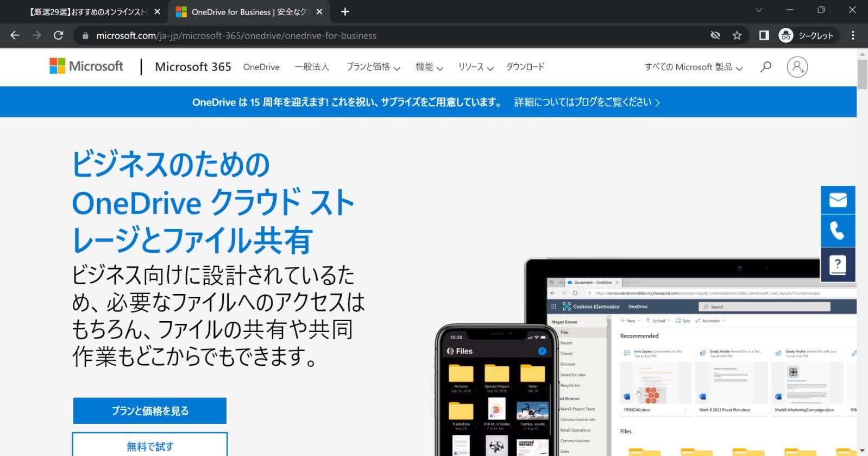Click the browser back arrow

15,35
